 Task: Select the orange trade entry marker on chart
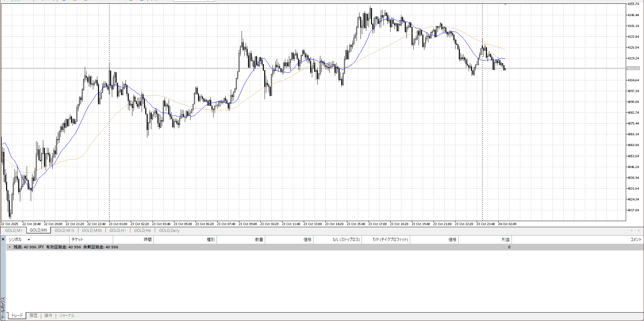(485, 47)
